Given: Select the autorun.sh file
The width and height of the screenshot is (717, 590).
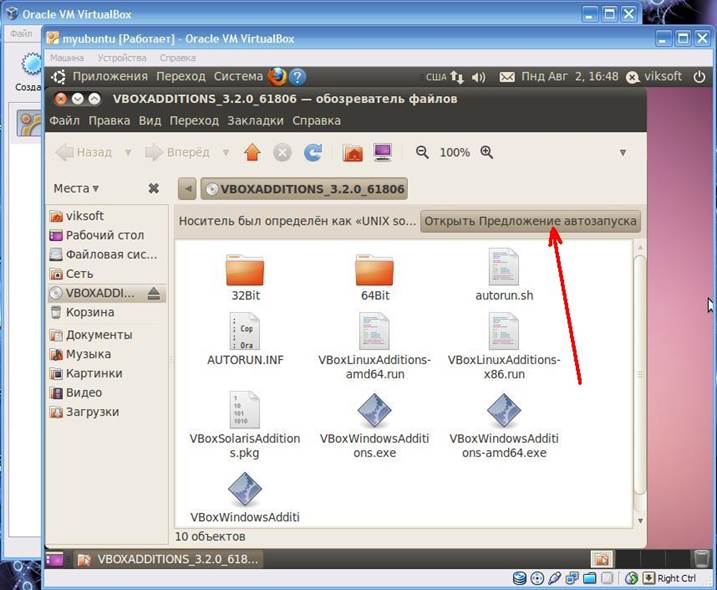Looking at the screenshot, I should pos(504,275).
